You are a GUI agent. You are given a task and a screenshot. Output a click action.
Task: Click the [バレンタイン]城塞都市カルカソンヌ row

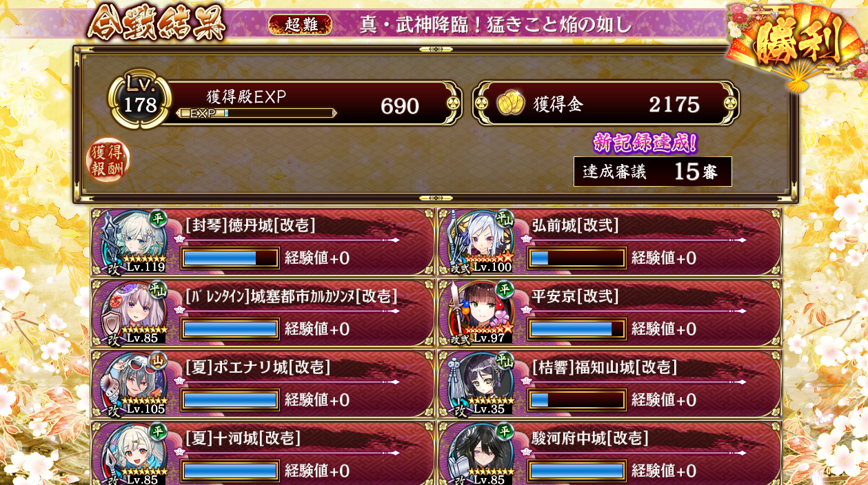point(263,313)
